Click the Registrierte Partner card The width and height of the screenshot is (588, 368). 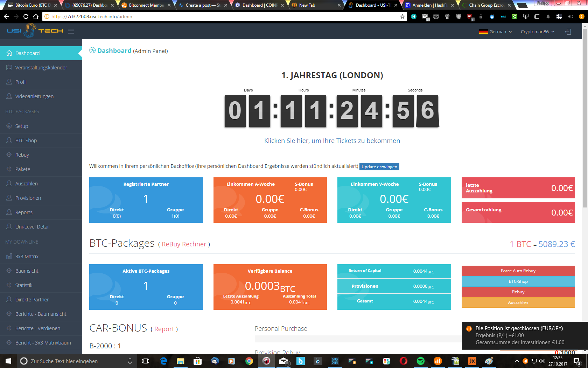click(x=146, y=200)
